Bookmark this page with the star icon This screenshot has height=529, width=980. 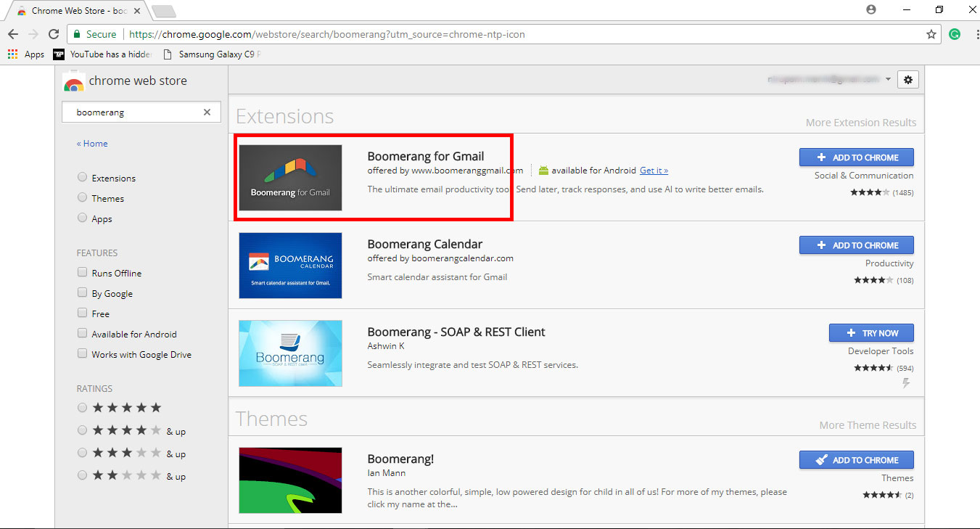coord(931,34)
